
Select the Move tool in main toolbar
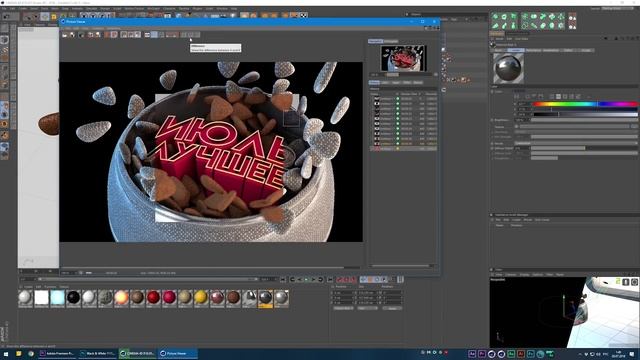(44, 16)
